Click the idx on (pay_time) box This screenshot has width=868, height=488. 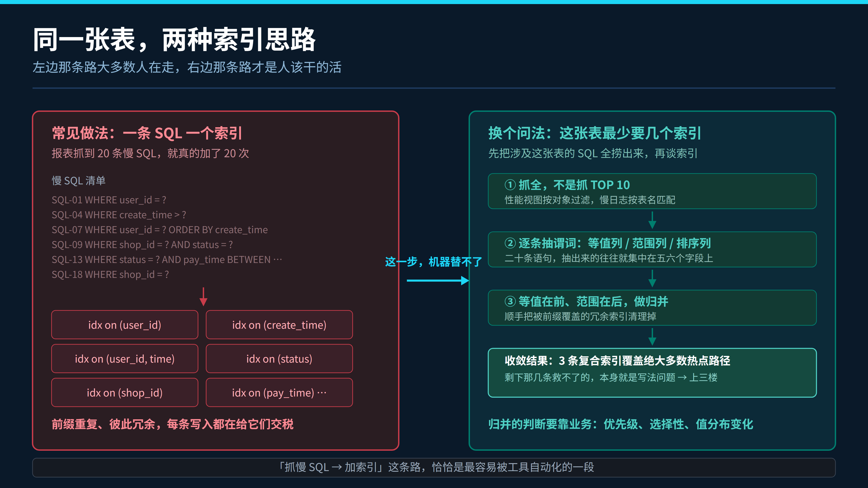click(x=279, y=392)
